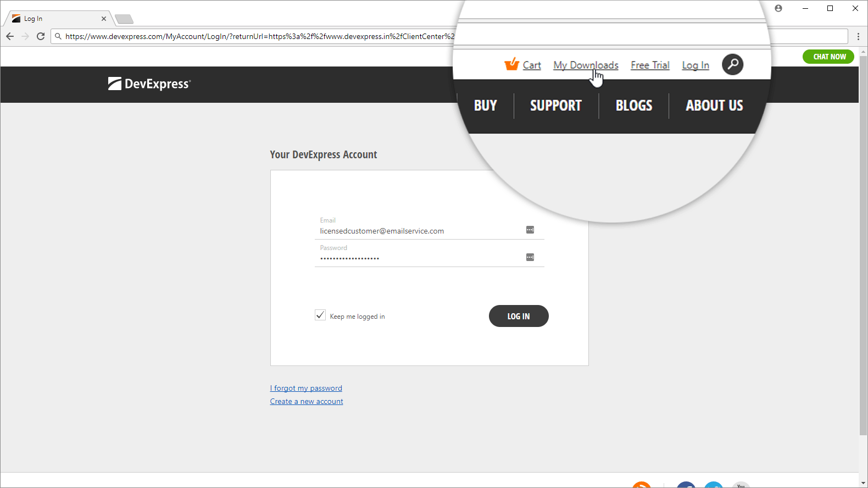Open the SUPPORT menu
This screenshot has height=488, width=868.
pos(556,106)
